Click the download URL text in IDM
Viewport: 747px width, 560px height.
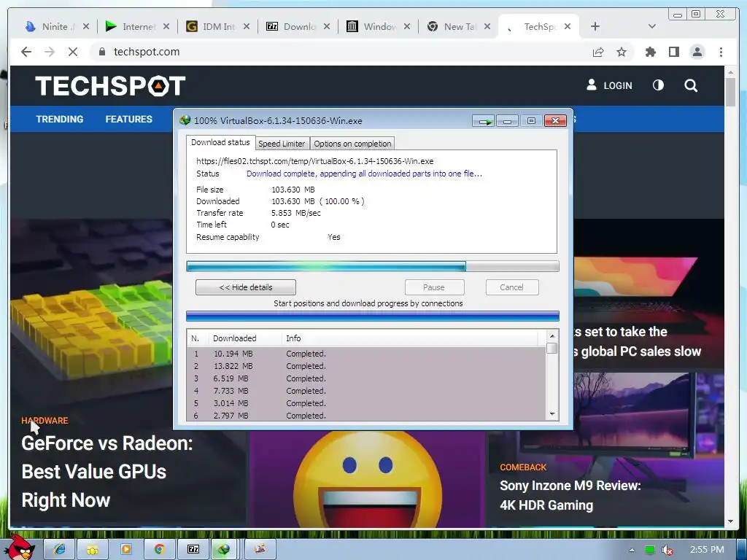315,161
